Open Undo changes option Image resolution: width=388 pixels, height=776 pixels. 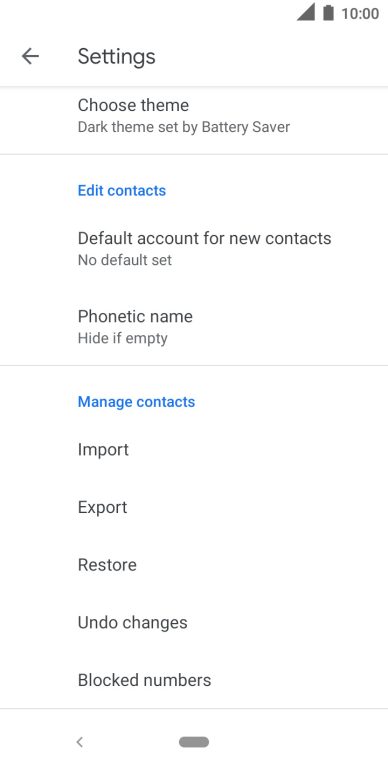[x=194, y=623]
